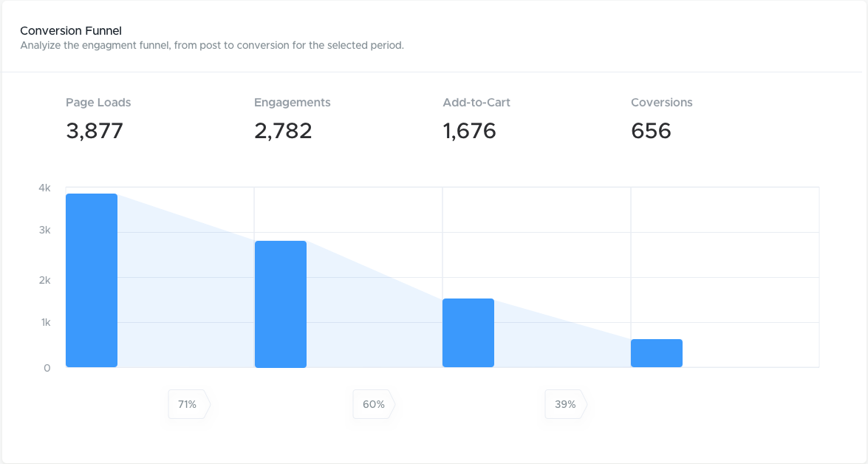Image resolution: width=868 pixels, height=464 pixels.
Task: Click the Conversion Funnel title
Action: pos(71,31)
